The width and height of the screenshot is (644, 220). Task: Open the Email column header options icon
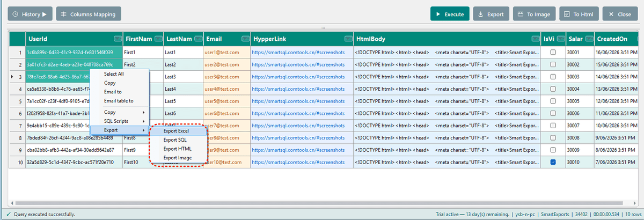[x=245, y=39]
